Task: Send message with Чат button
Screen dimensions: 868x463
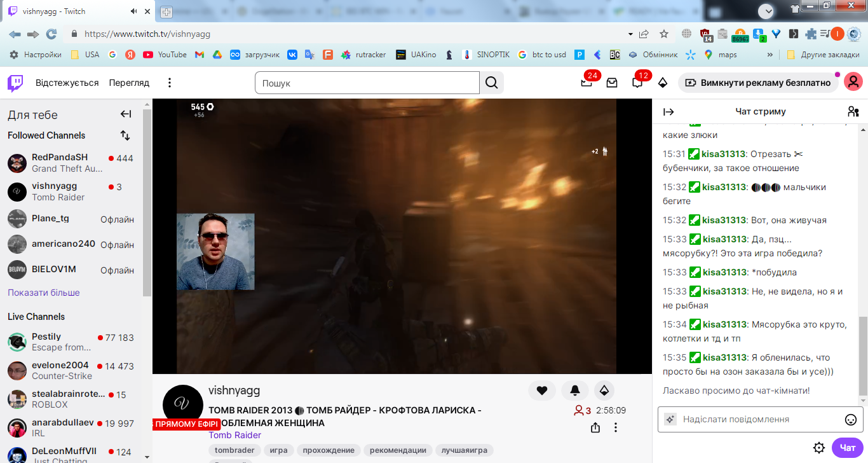Action: pyautogui.click(x=848, y=448)
